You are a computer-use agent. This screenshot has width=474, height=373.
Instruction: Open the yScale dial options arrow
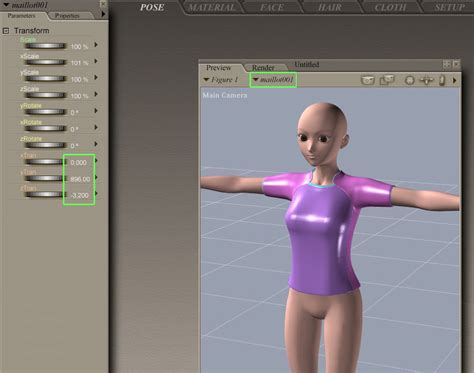pyautogui.click(x=96, y=77)
